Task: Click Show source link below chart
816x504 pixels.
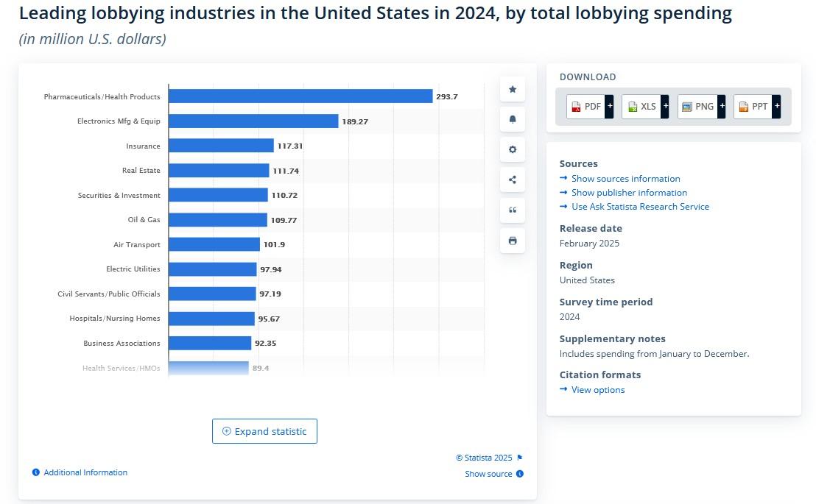Action: 488,474
